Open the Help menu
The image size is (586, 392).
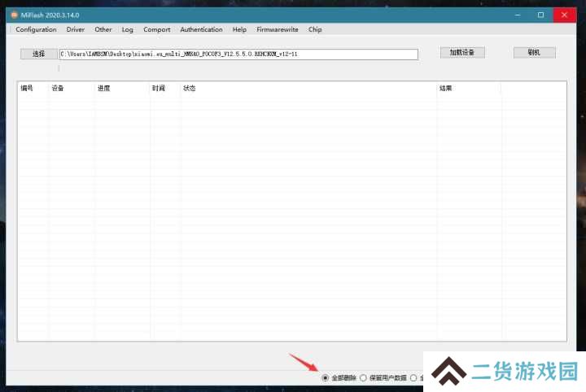[x=239, y=29]
